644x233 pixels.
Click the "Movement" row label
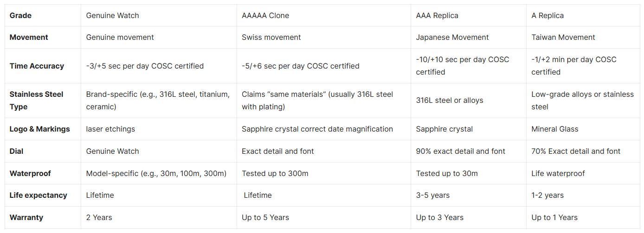tap(29, 37)
